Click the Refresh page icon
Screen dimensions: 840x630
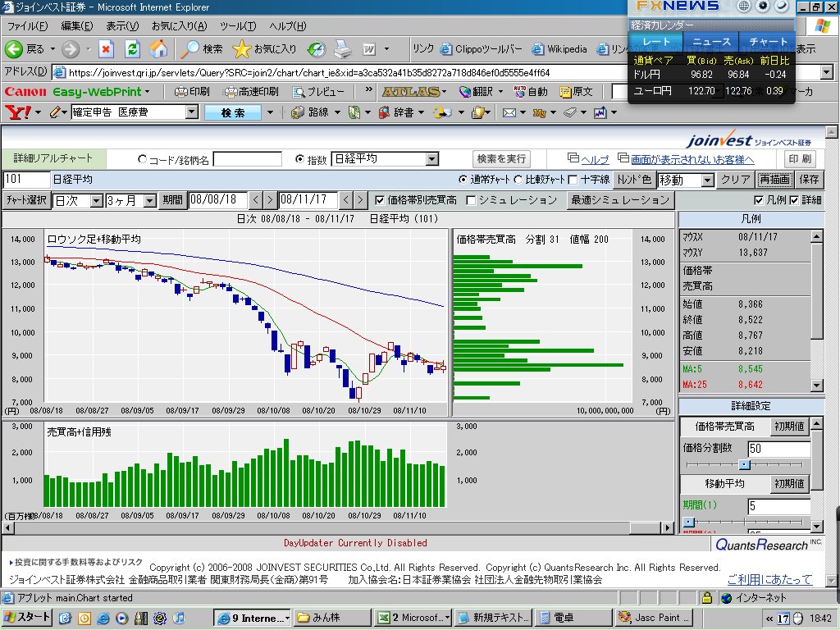coord(132,49)
